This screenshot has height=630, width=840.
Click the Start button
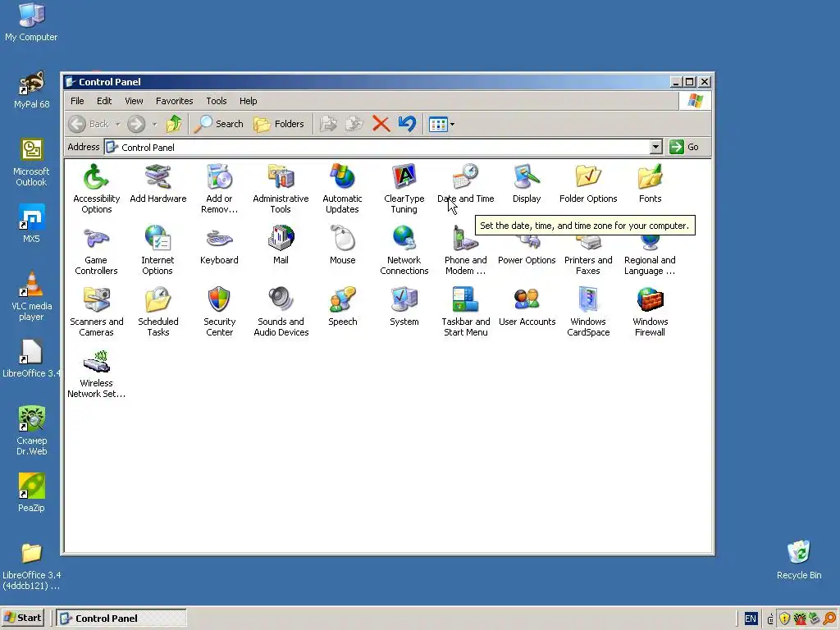tap(22, 618)
